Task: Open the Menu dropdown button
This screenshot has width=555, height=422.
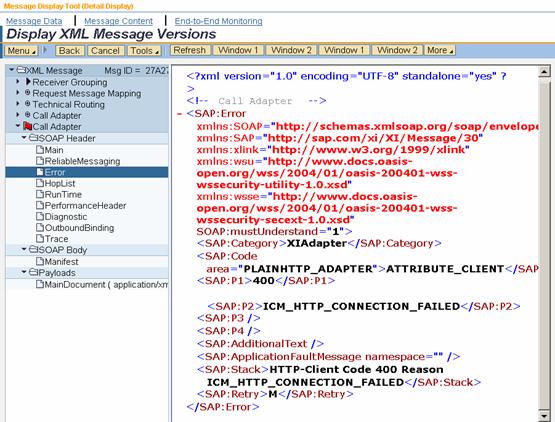Action: pos(22,51)
